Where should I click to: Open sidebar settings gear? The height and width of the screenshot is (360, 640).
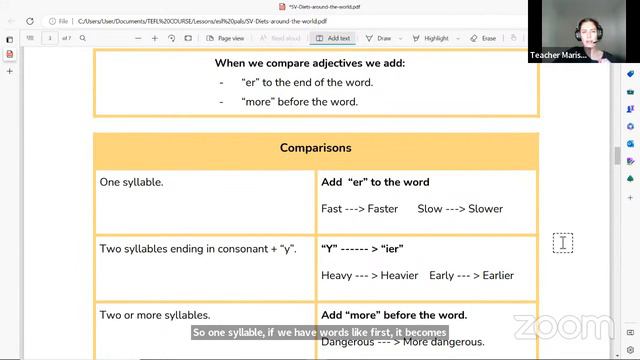(630, 350)
